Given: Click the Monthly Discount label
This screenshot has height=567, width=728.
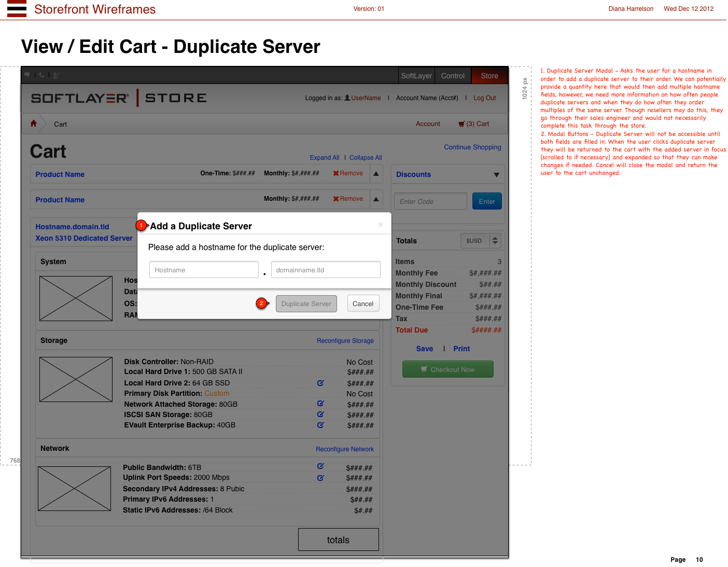Looking at the screenshot, I should (426, 284).
